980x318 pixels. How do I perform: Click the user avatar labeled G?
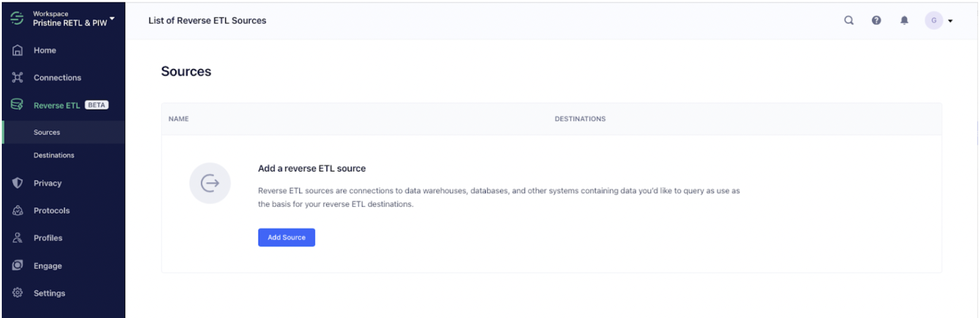934,20
